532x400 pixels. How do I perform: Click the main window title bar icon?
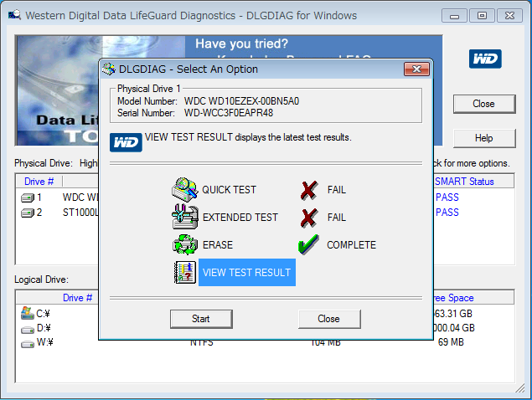[14, 15]
